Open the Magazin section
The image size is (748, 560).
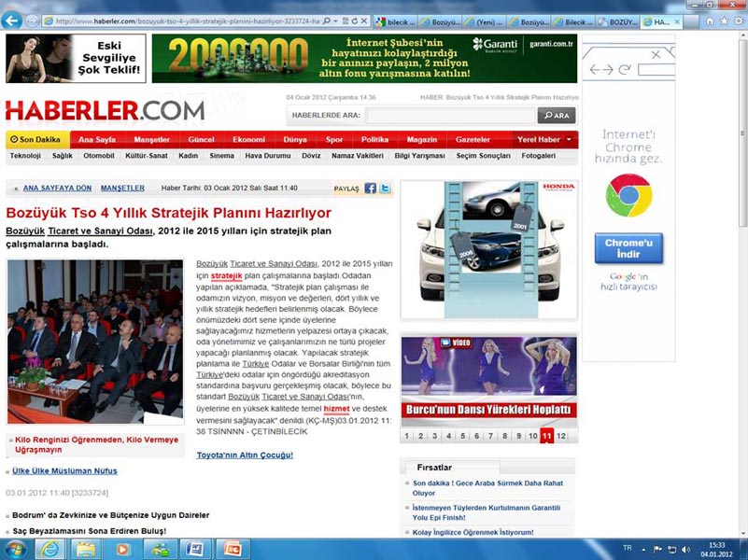pos(422,140)
